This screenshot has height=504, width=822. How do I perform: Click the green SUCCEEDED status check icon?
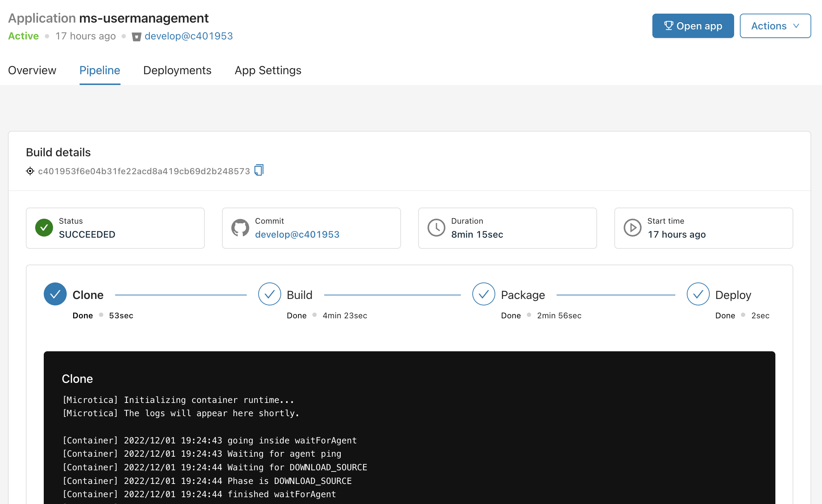coord(44,228)
